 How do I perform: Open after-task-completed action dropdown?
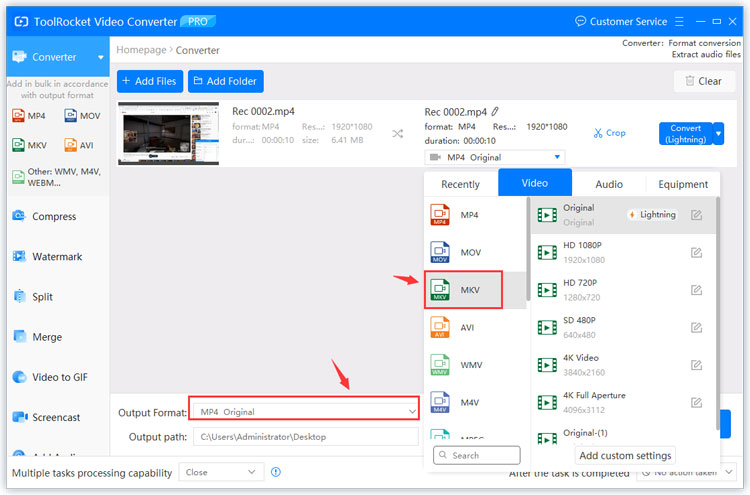click(x=686, y=472)
